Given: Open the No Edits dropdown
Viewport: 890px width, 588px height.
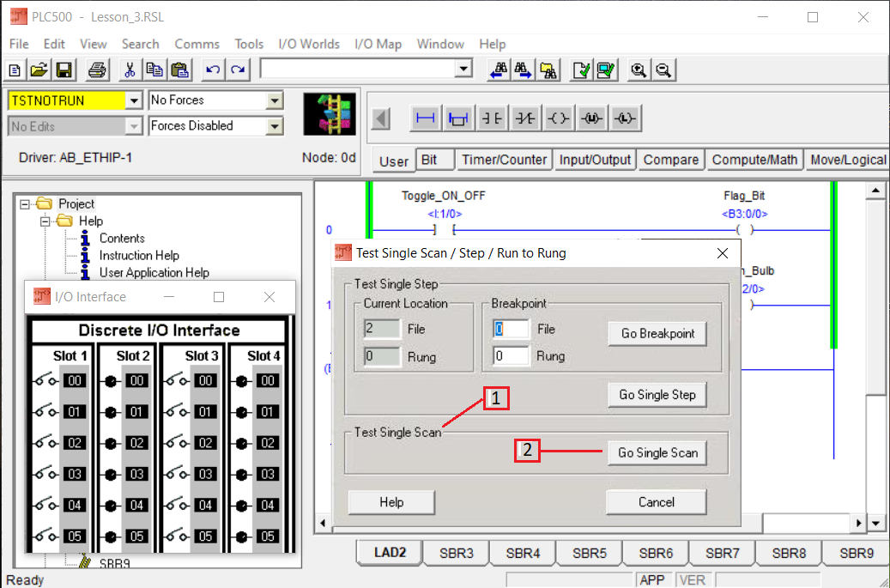Looking at the screenshot, I should (x=133, y=126).
